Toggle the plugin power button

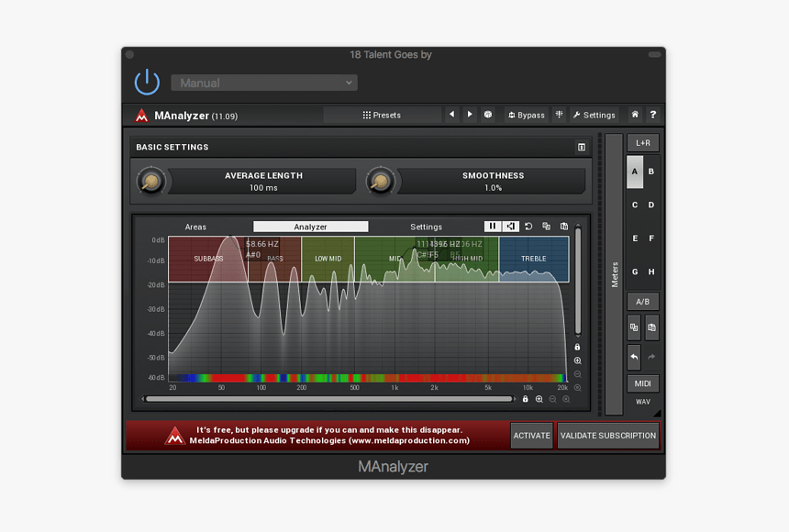click(x=147, y=82)
